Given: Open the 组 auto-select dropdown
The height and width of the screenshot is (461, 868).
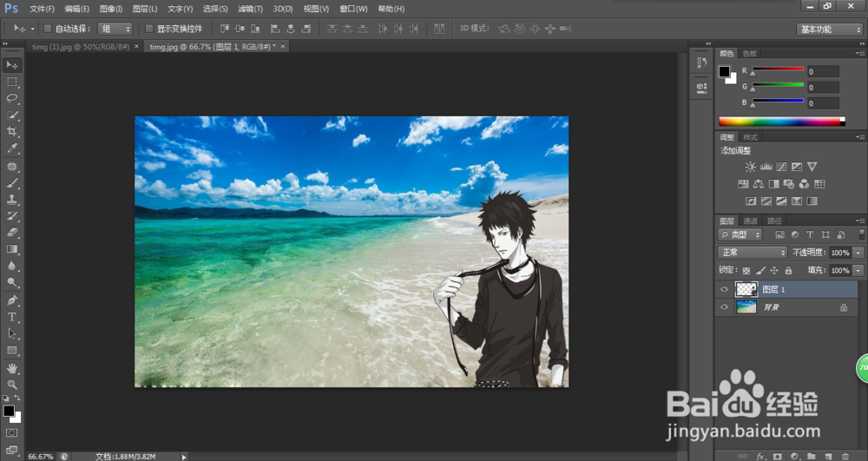Looking at the screenshot, I should tap(115, 29).
